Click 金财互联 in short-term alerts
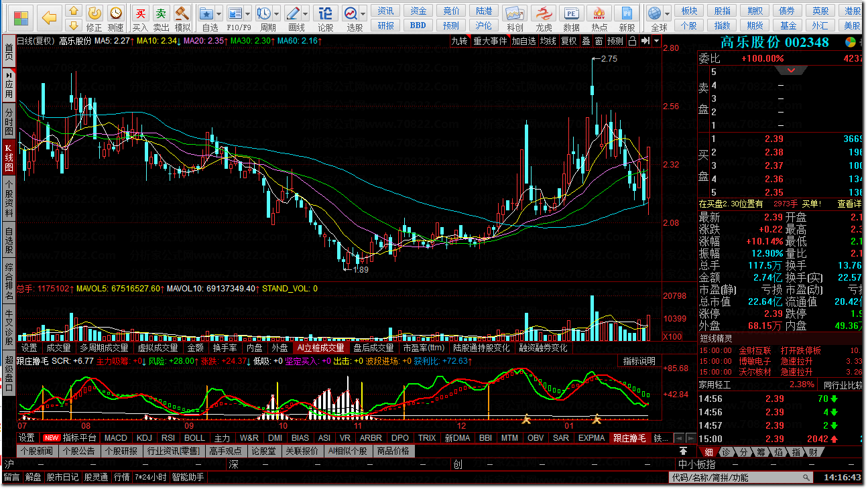 tap(755, 350)
